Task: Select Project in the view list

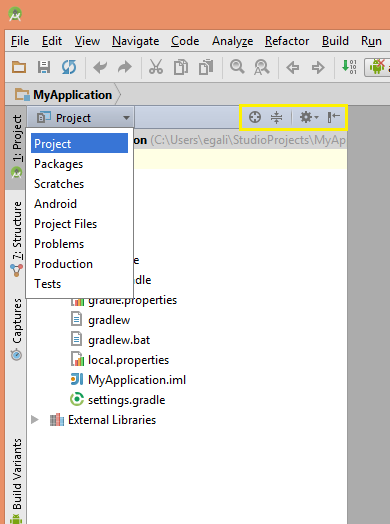Action: pyautogui.click(x=80, y=143)
